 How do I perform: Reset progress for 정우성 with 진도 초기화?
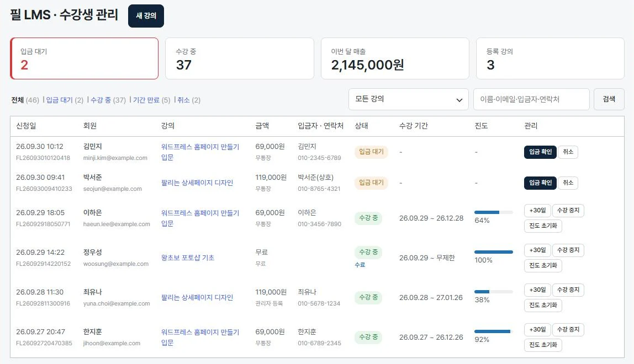point(543,265)
